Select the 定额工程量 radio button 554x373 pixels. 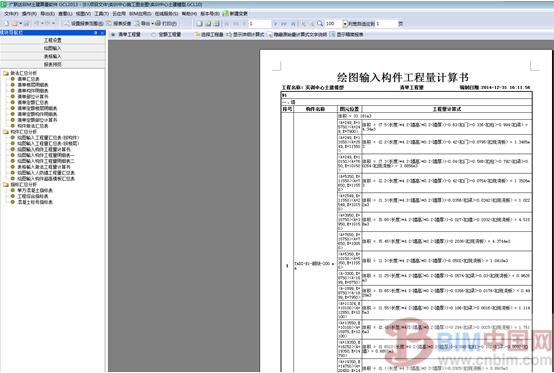(153, 35)
